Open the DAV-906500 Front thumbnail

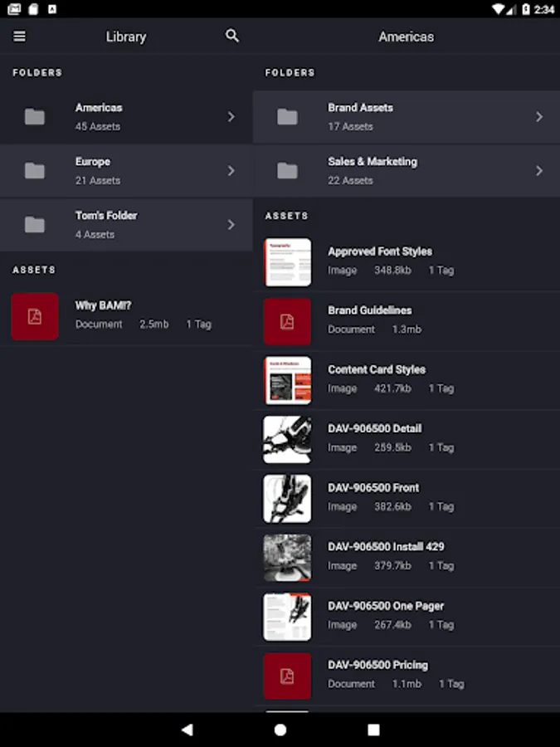click(x=287, y=499)
